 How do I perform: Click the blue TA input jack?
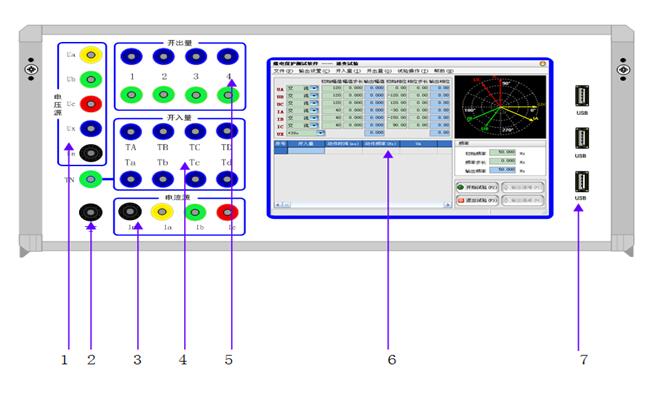pyautogui.click(x=131, y=132)
